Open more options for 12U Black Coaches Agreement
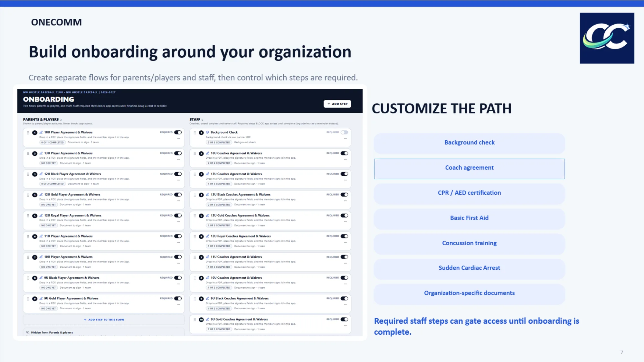644x362 pixels. tap(345, 201)
